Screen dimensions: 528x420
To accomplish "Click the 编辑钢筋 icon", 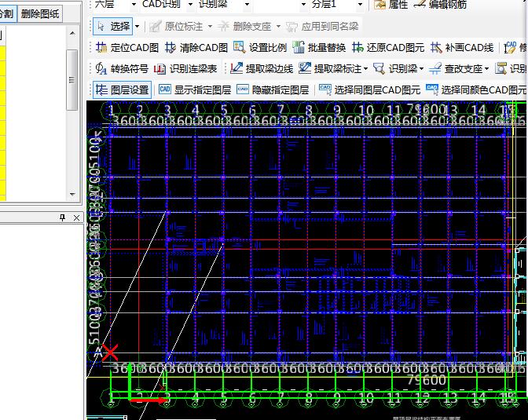I will [420, 4].
